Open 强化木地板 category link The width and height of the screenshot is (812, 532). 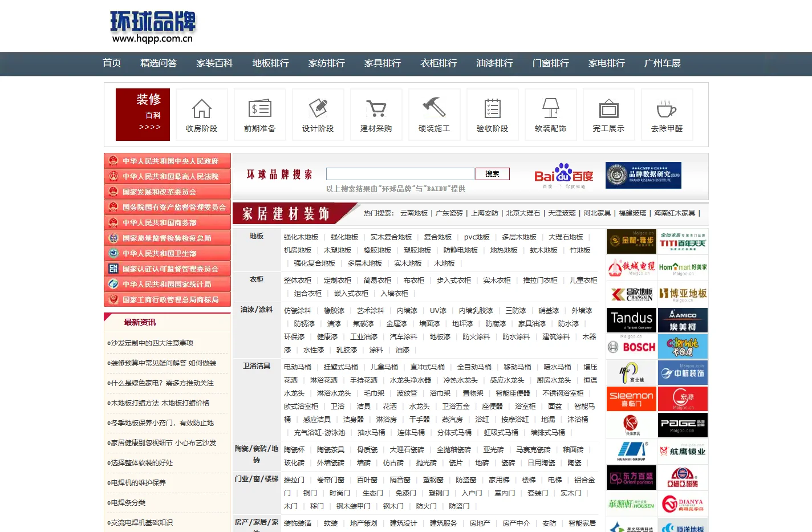point(301,237)
